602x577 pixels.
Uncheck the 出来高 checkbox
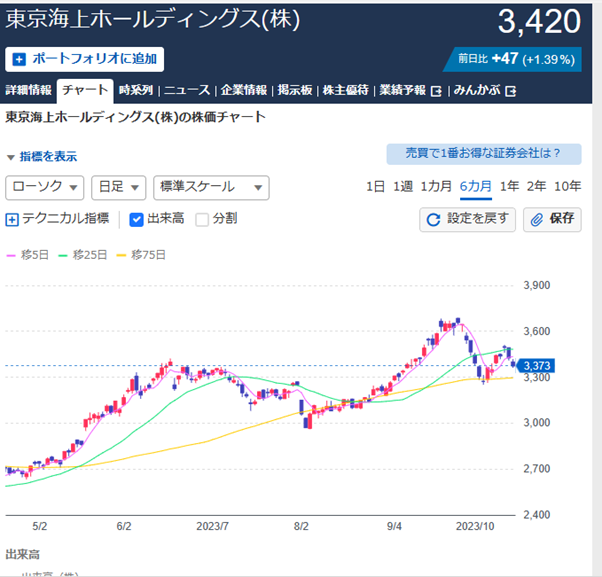136,220
